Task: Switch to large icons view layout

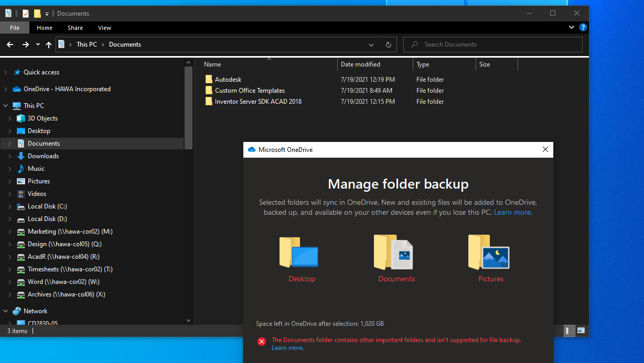Action: click(581, 331)
